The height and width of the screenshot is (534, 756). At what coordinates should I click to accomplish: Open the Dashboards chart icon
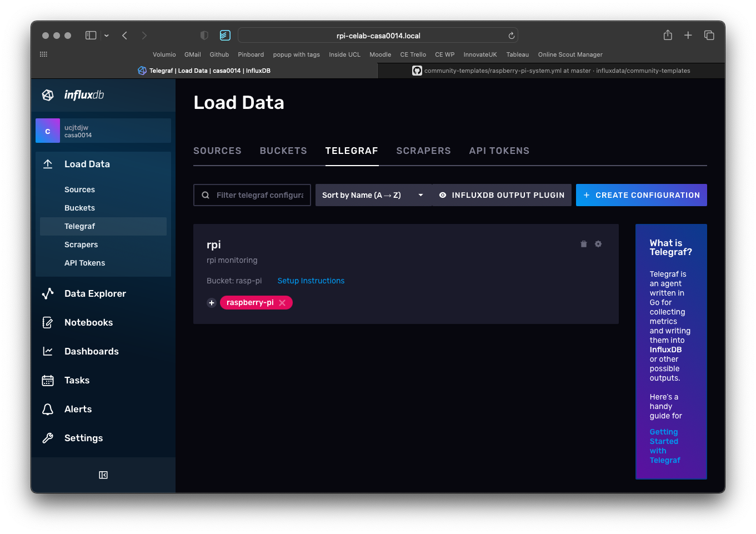pos(48,351)
